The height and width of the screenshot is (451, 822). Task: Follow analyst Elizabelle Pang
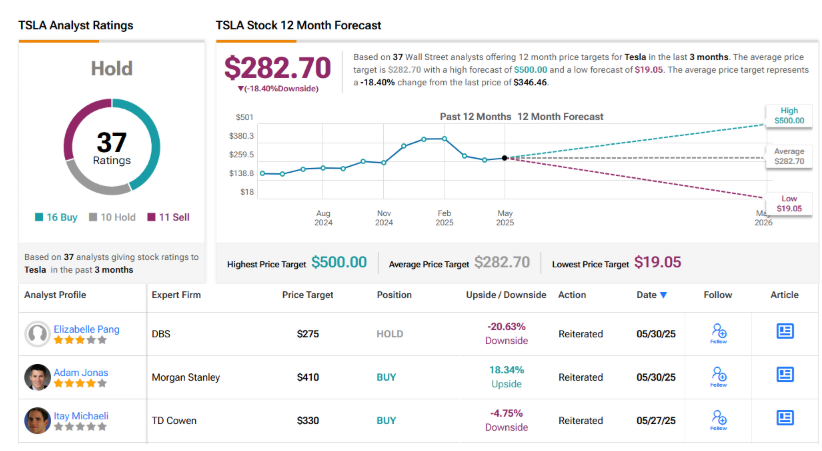(718, 333)
